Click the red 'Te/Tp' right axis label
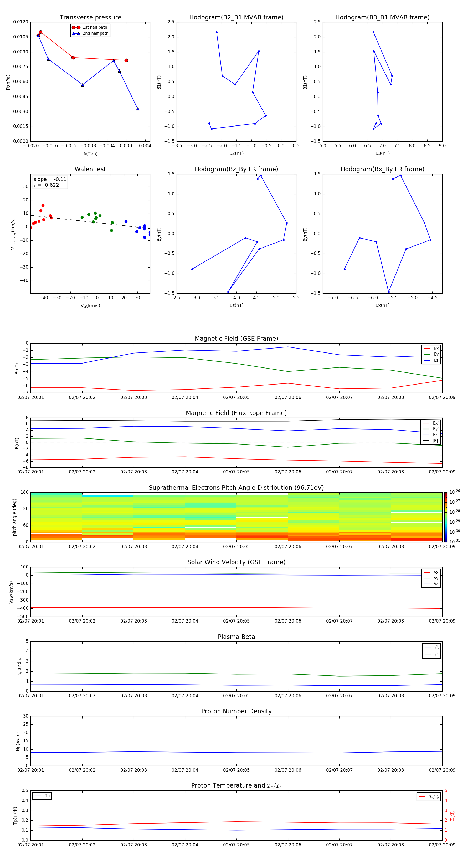Image resolution: width=473 pixels, height=868 pixels. pos(453,815)
